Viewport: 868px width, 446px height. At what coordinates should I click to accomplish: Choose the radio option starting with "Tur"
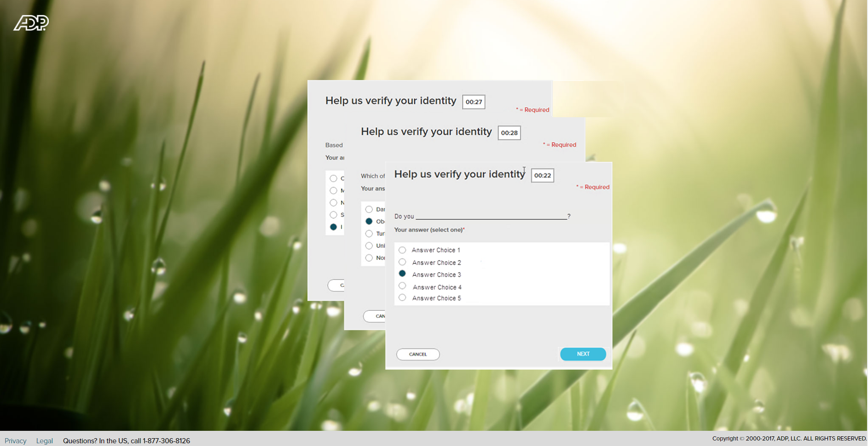pos(369,234)
